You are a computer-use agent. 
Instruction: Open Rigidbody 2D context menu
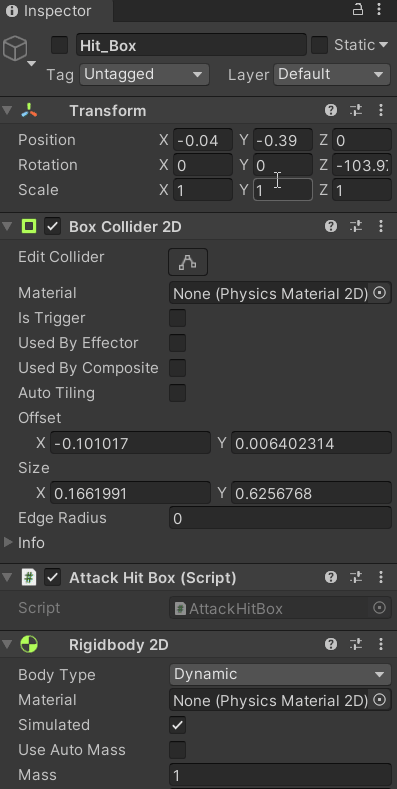[x=381, y=644]
